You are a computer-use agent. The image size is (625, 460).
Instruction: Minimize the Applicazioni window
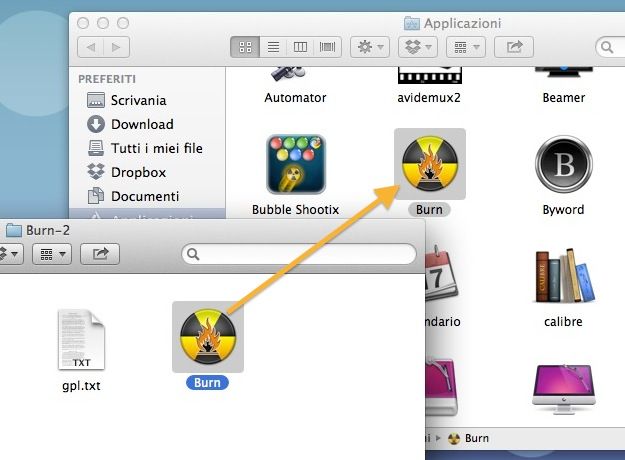[103, 23]
